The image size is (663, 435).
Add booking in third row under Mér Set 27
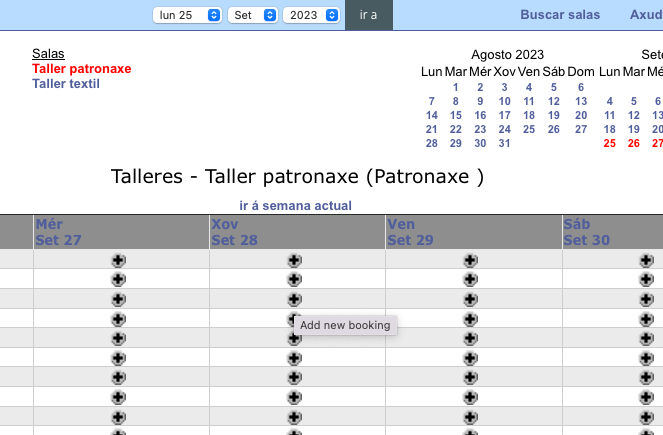[x=118, y=299]
